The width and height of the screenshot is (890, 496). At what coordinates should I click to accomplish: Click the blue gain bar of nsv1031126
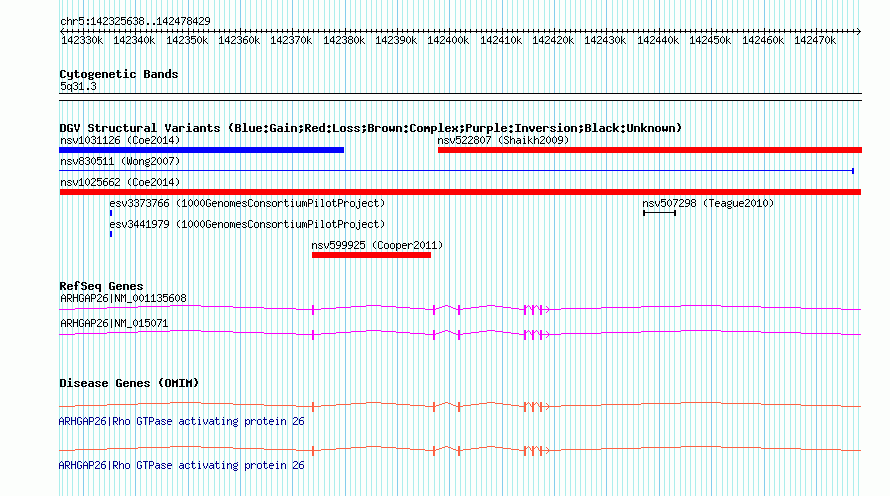tap(201, 150)
